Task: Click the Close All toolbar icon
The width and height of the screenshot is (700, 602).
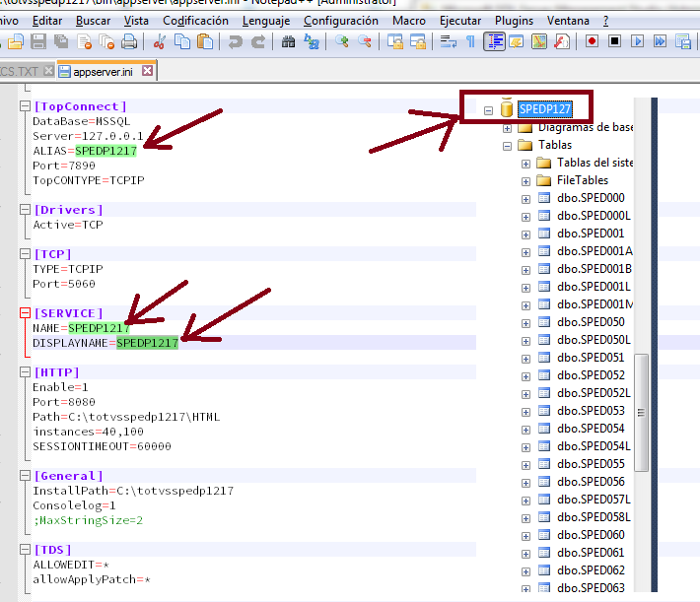Action: click(x=106, y=42)
